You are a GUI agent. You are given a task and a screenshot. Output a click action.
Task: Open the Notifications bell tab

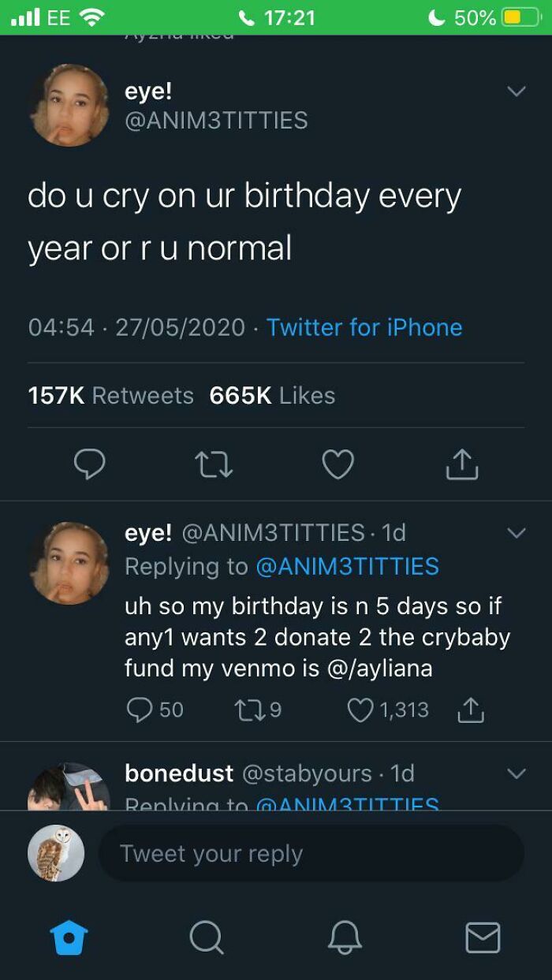[x=345, y=937]
